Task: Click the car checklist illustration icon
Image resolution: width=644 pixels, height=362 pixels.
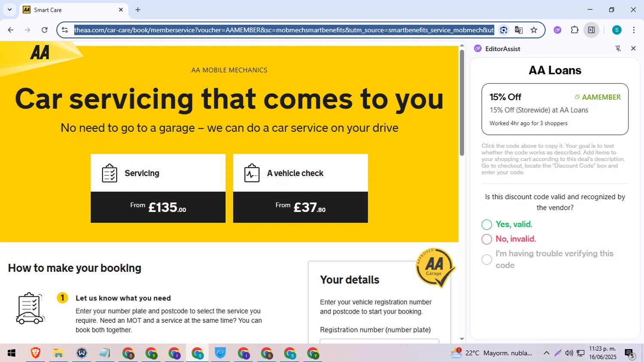Action: point(30,308)
